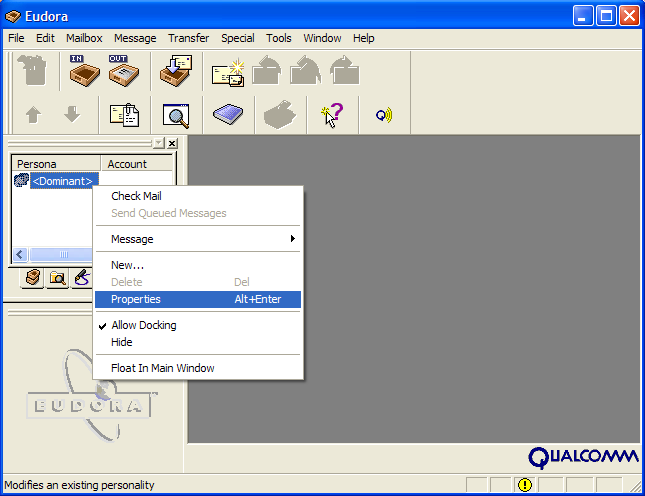Viewport: 645px width, 496px height.
Task: Click the Forward toolbar icon
Action: pyautogui.click(x=345, y=71)
